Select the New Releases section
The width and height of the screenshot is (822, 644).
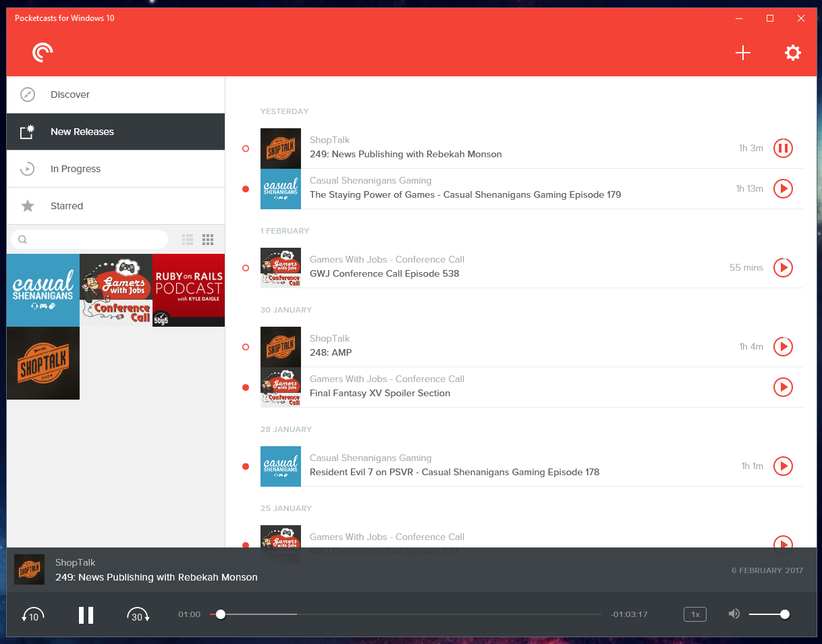(x=115, y=132)
